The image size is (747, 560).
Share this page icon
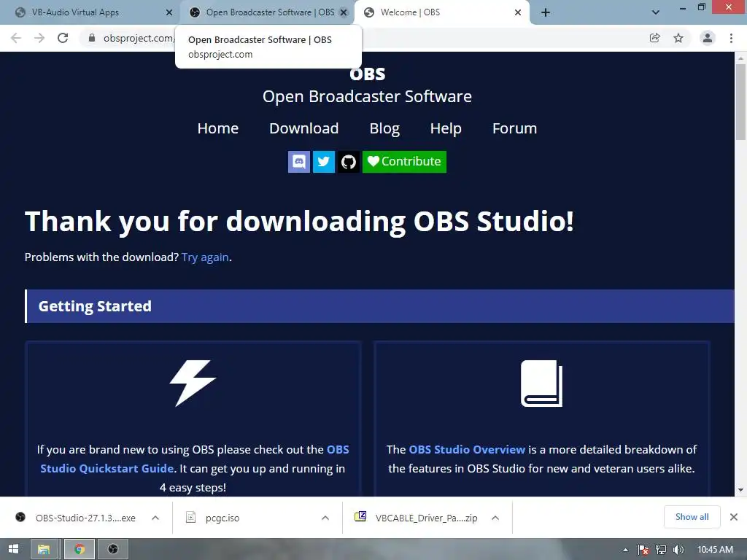pos(654,38)
